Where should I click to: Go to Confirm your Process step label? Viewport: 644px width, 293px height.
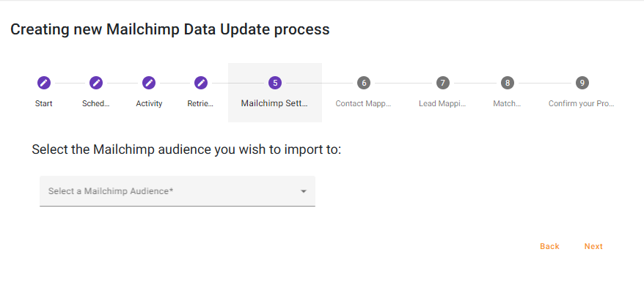[582, 103]
